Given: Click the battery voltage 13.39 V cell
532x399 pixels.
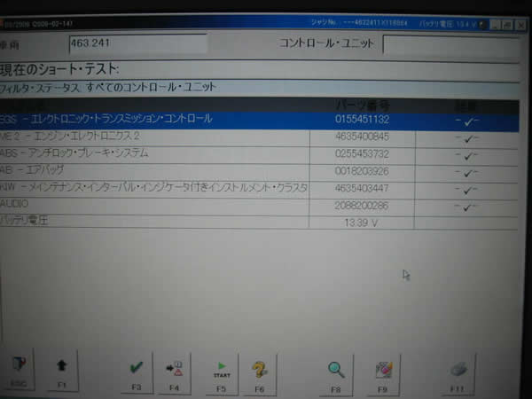Looking at the screenshot, I should (361, 221).
